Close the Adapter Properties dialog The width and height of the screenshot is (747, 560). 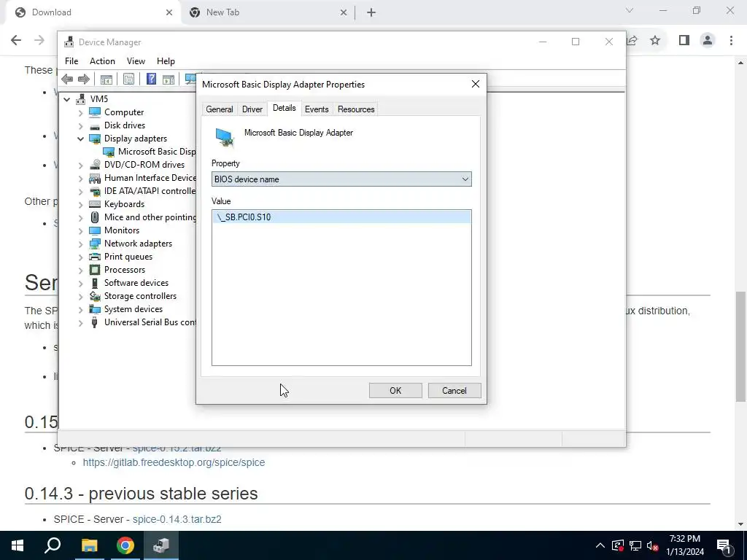coord(476,85)
